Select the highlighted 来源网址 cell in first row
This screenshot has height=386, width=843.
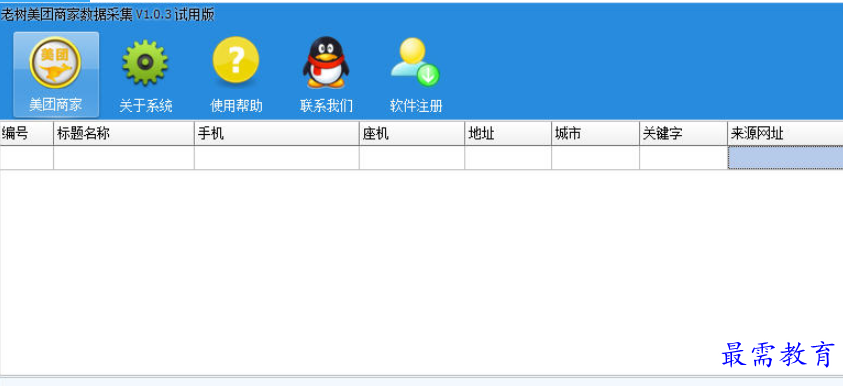[785, 158]
